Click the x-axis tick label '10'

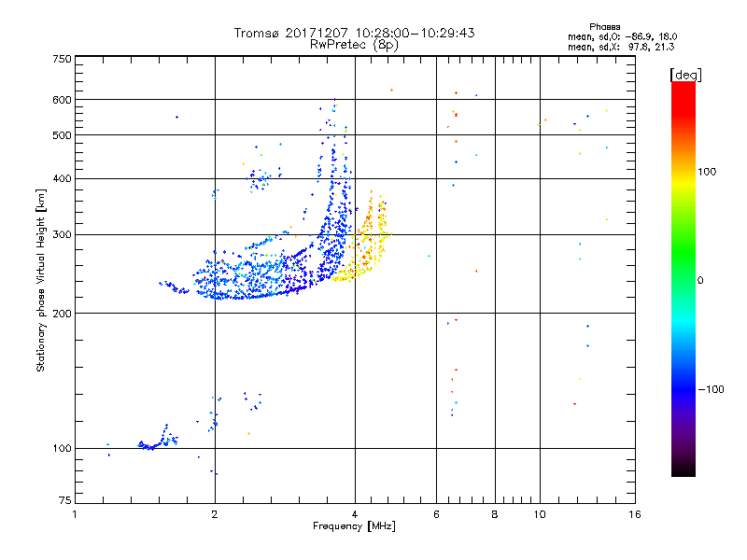point(540,514)
